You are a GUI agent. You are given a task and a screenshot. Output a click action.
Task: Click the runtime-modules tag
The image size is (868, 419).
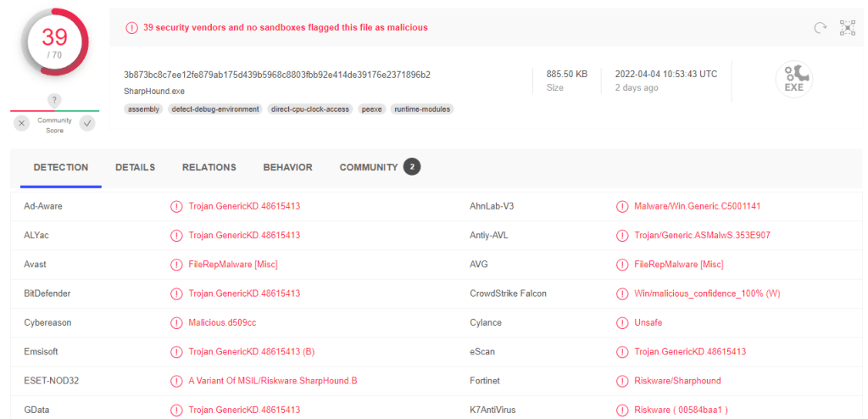(421, 109)
